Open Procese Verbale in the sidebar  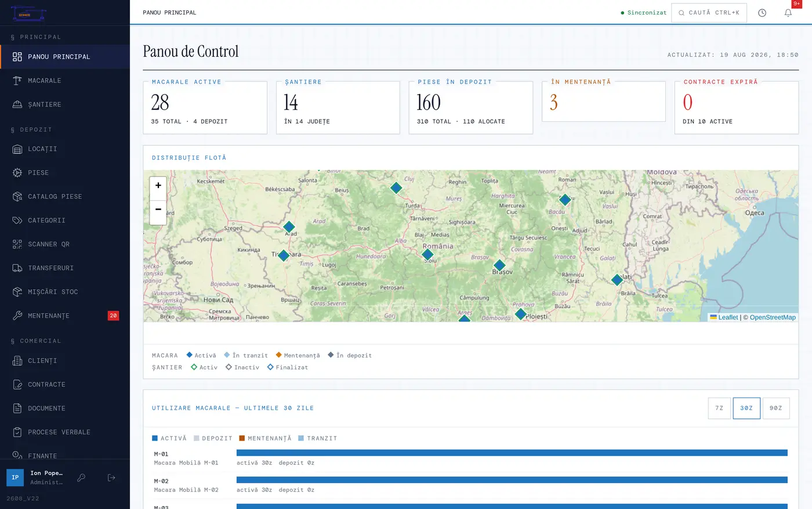pyautogui.click(x=65, y=432)
